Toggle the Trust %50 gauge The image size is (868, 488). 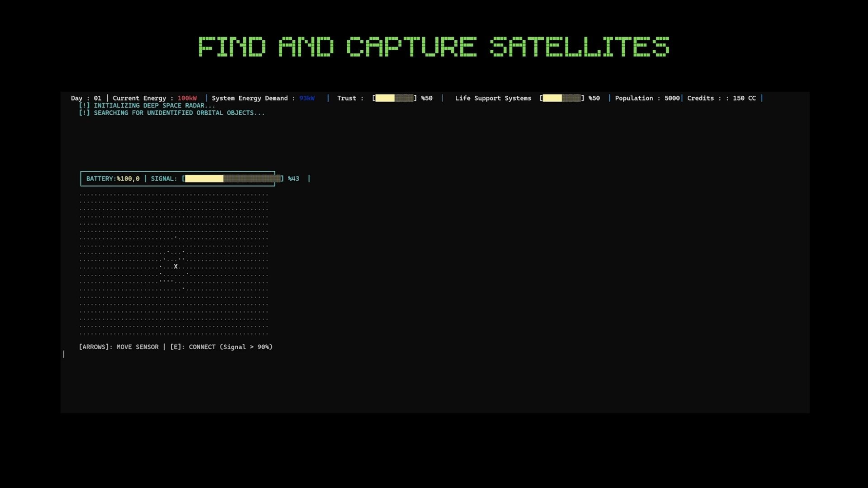[x=395, y=98]
